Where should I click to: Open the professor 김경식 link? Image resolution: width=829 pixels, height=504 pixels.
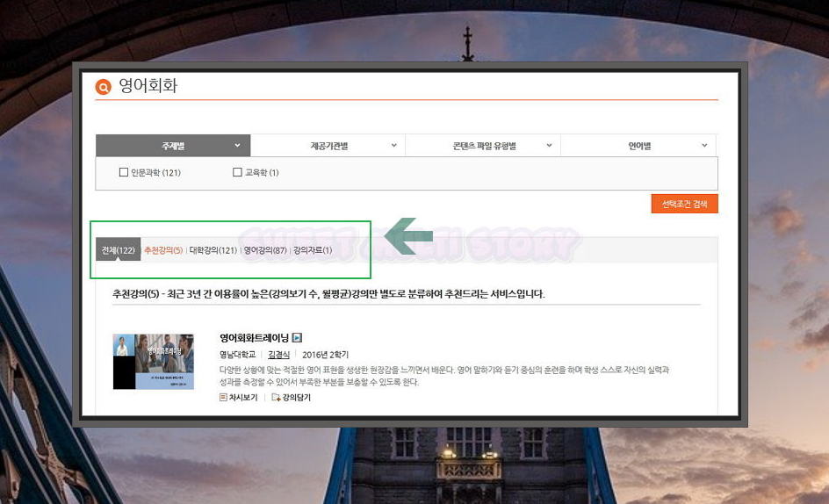(x=278, y=355)
